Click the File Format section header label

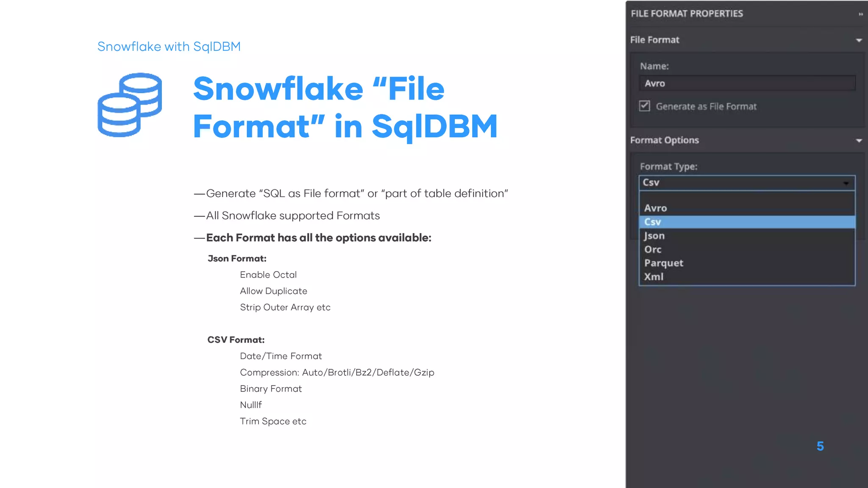(x=654, y=40)
